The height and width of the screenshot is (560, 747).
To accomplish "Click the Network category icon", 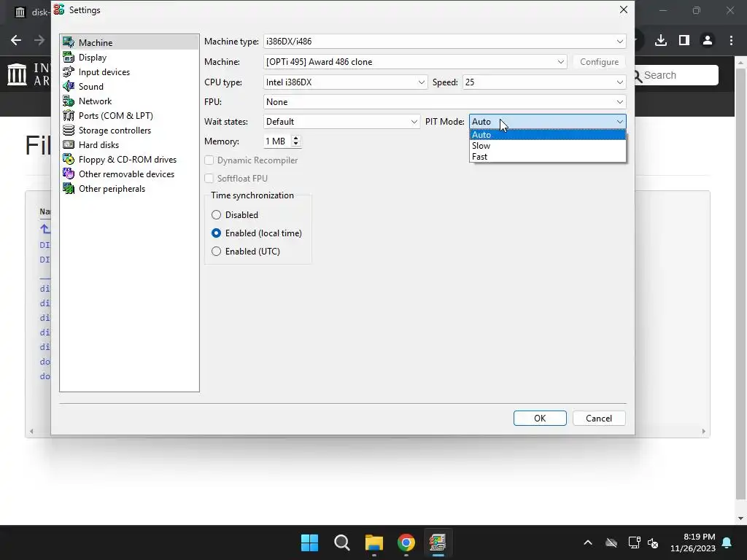I will pyautogui.click(x=69, y=101).
